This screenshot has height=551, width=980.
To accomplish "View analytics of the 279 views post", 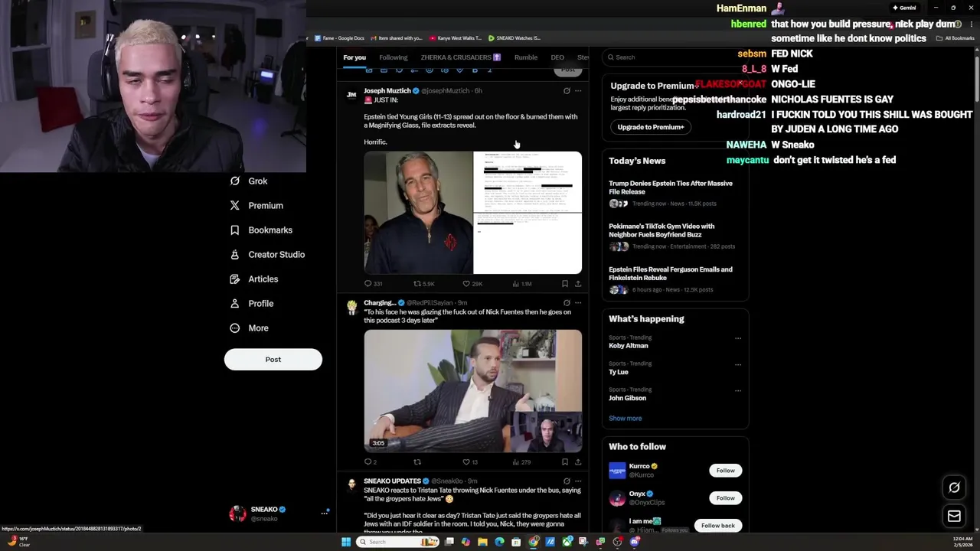I will click(x=521, y=462).
